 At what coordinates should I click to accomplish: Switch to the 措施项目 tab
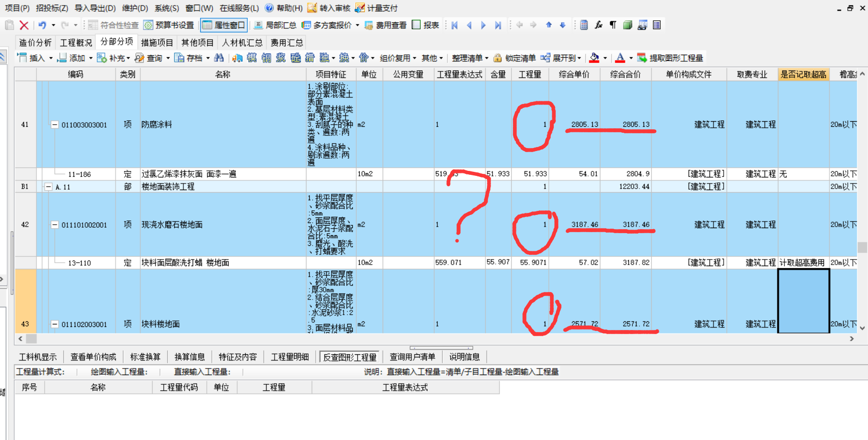coord(157,43)
